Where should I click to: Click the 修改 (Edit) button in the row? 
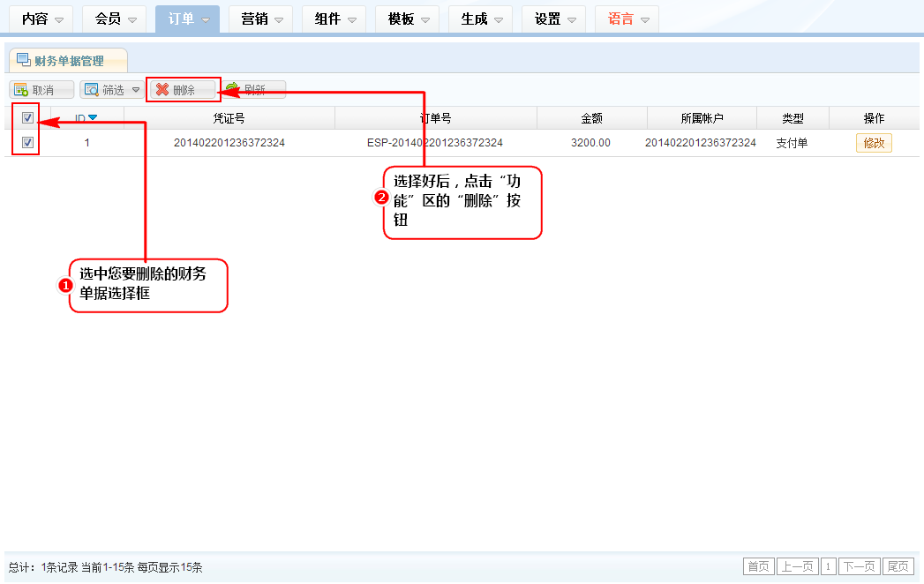pos(874,143)
